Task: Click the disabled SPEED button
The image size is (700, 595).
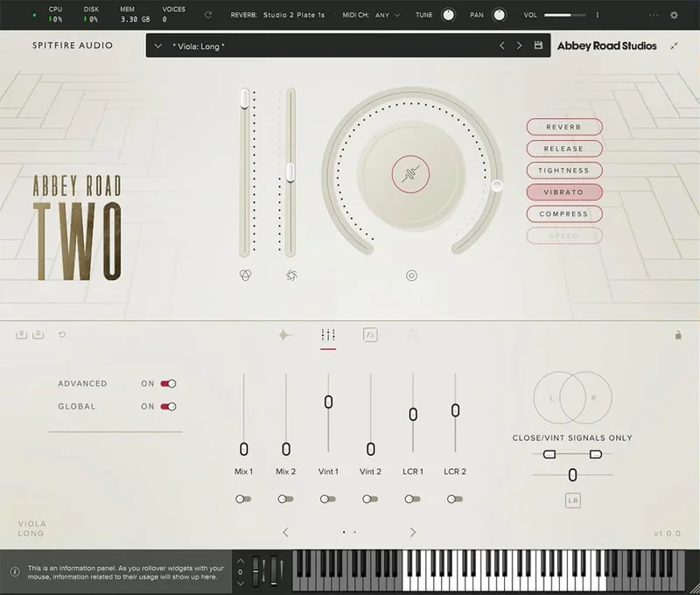Action: click(x=564, y=235)
